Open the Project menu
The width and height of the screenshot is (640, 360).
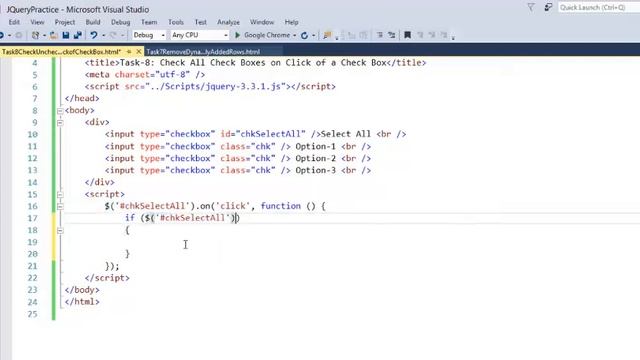click(x=64, y=22)
